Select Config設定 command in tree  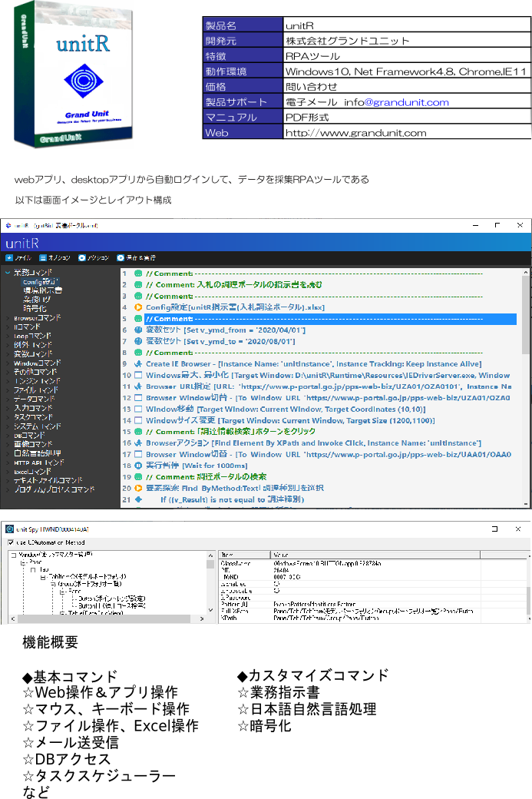(41, 282)
